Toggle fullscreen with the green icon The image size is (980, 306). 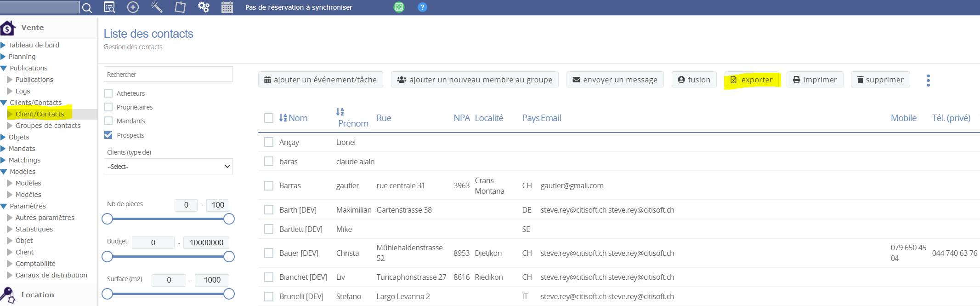tap(399, 7)
